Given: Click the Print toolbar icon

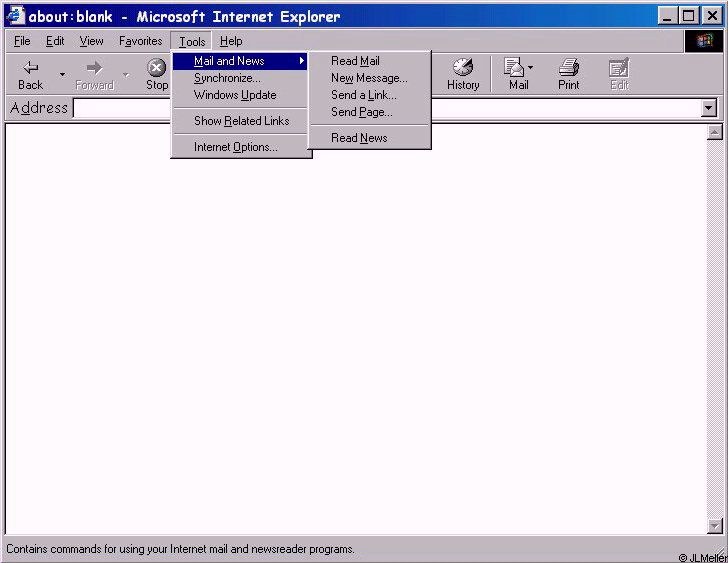Looking at the screenshot, I should point(569,67).
